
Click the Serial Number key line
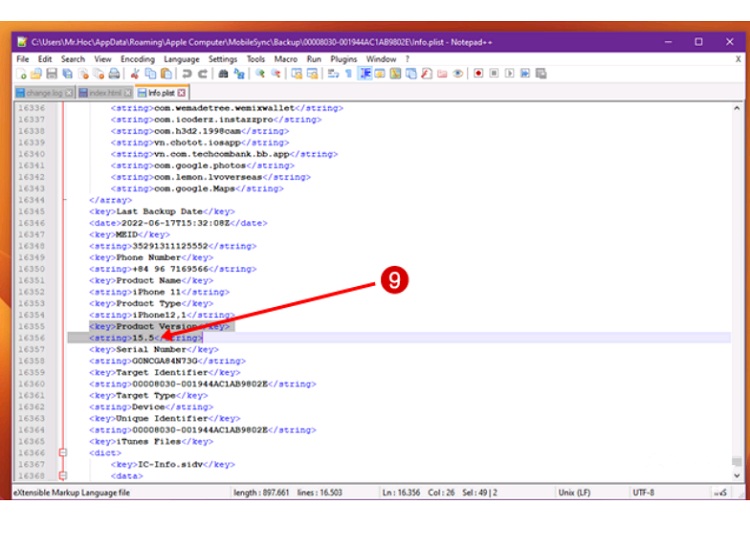click(x=154, y=349)
